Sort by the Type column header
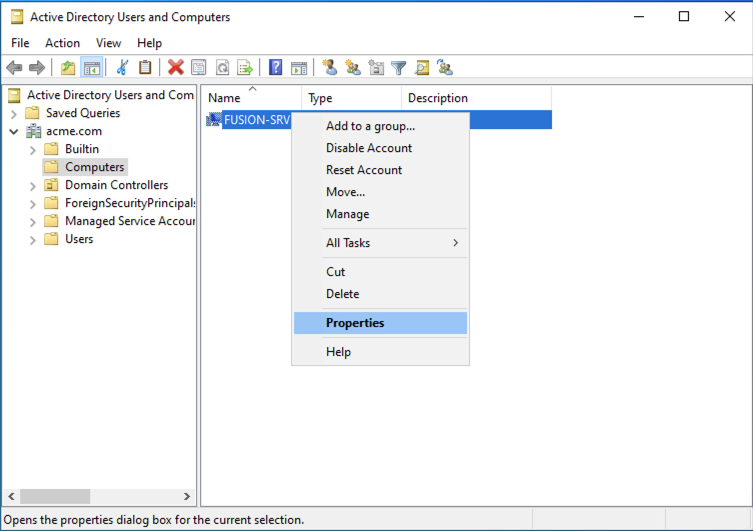 pos(352,98)
